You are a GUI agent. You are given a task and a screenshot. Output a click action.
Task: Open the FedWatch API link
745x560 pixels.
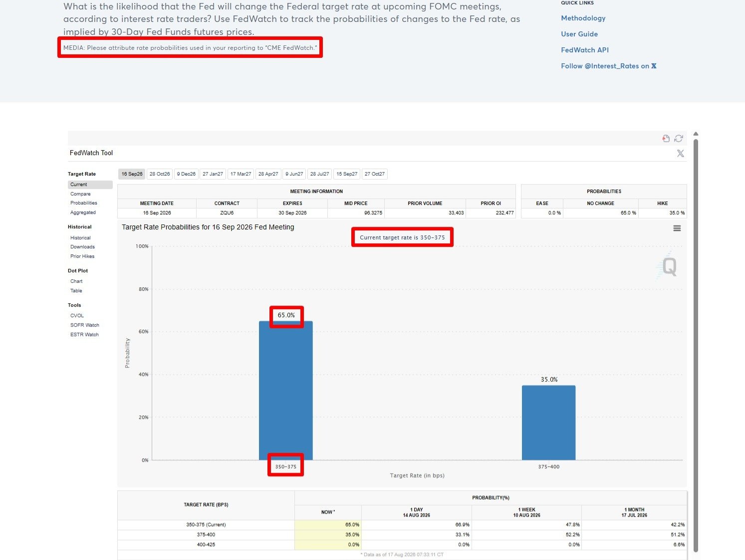pos(585,50)
